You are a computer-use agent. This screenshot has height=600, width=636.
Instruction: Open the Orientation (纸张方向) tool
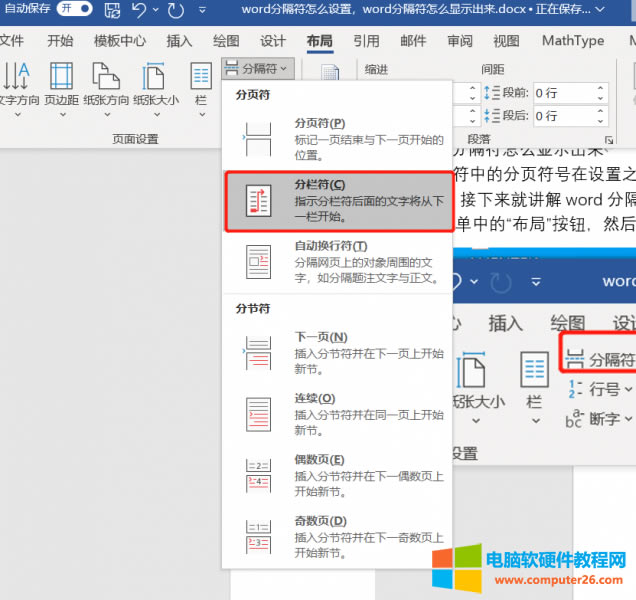click(x=107, y=87)
